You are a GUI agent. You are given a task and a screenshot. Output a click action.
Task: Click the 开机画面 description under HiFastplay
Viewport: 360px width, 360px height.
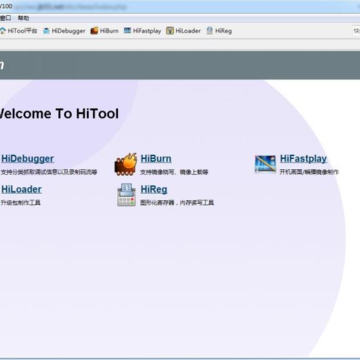(309, 172)
